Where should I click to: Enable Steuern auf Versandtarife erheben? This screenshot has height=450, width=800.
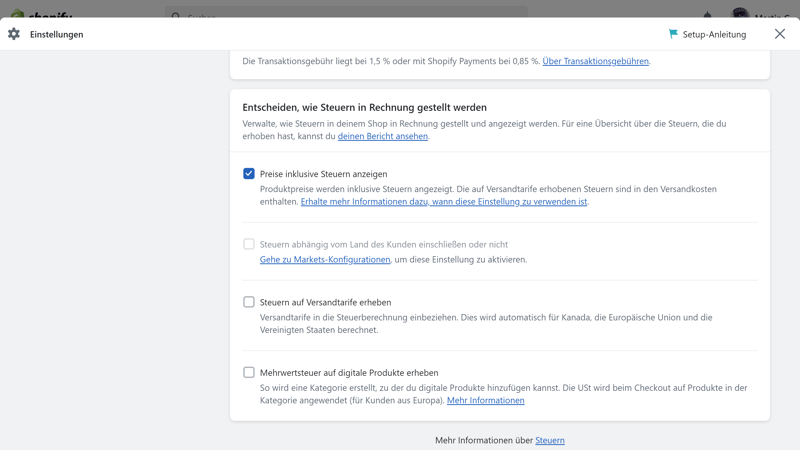(x=249, y=302)
